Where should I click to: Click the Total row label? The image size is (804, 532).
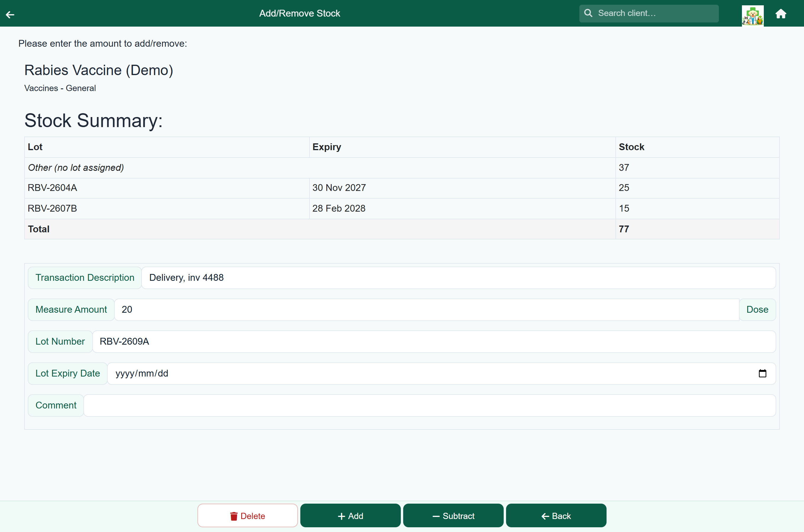pyautogui.click(x=39, y=229)
